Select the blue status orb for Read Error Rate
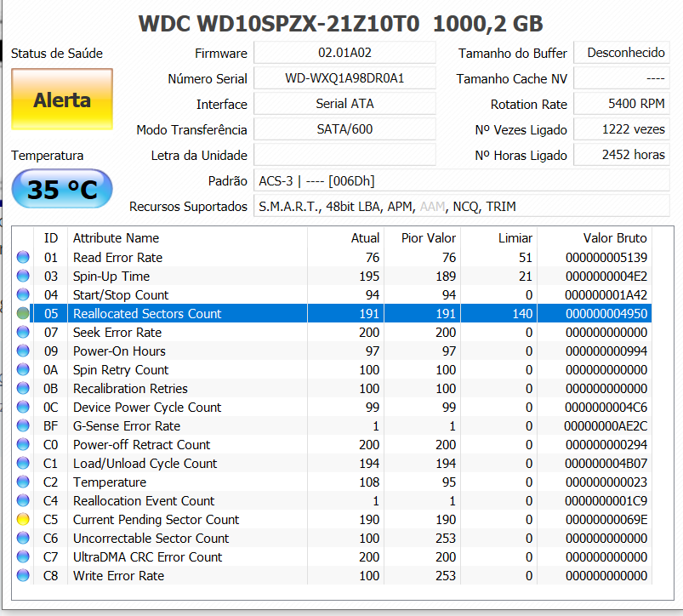Image resolution: width=683 pixels, height=616 pixels. 23,257
